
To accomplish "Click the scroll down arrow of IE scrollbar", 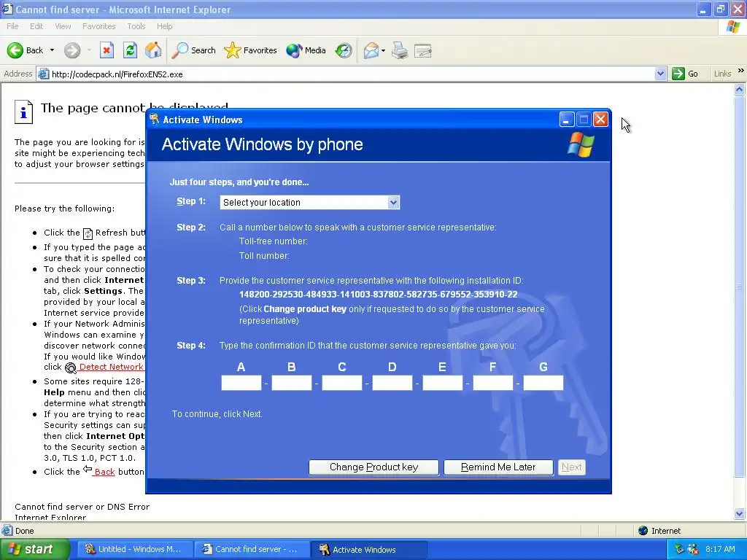I will pyautogui.click(x=740, y=513).
